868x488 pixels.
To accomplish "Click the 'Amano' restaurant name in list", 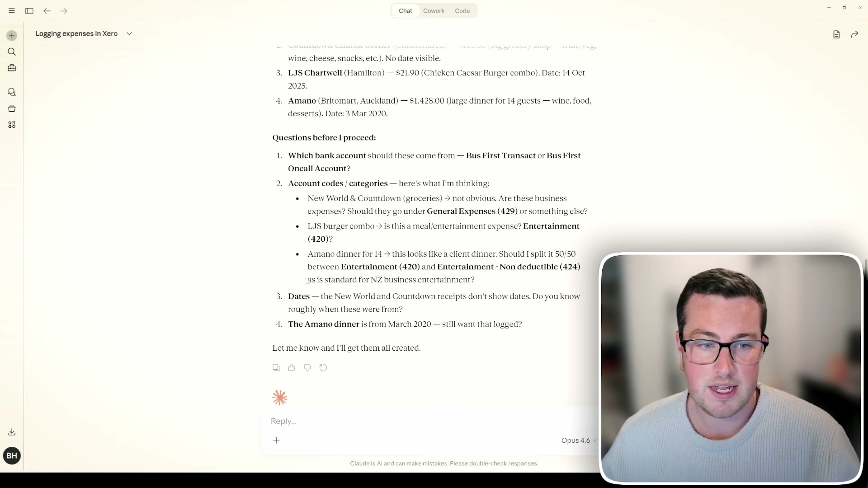I will coord(302,101).
